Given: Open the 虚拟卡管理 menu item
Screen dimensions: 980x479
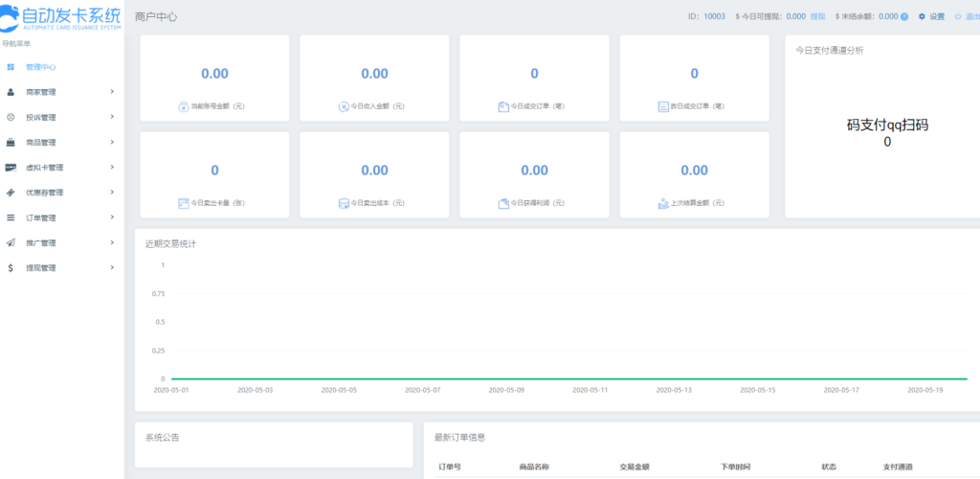Looking at the screenshot, I should pos(43,168).
